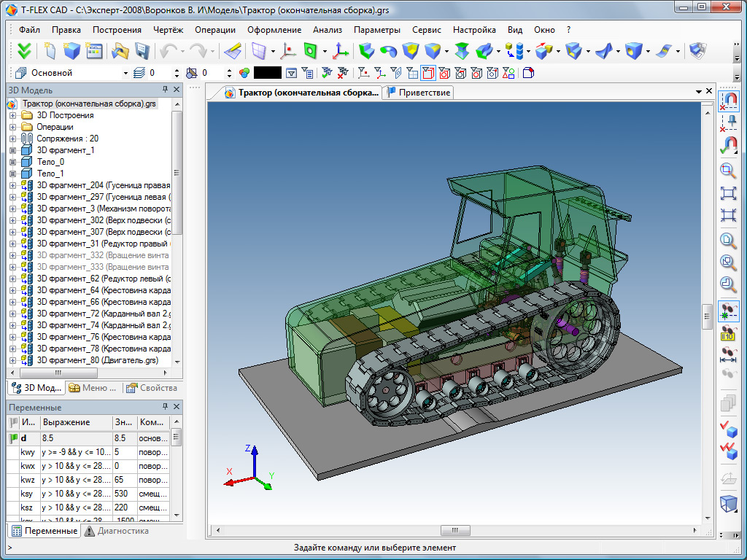Click the redo arrow
The height and width of the screenshot is (560, 747).
pos(197,50)
